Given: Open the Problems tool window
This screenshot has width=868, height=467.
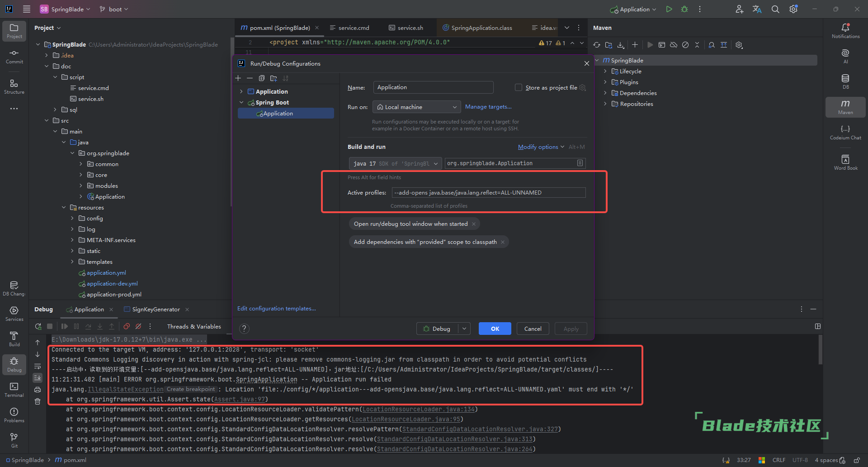Looking at the screenshot, I should (14, 415).
